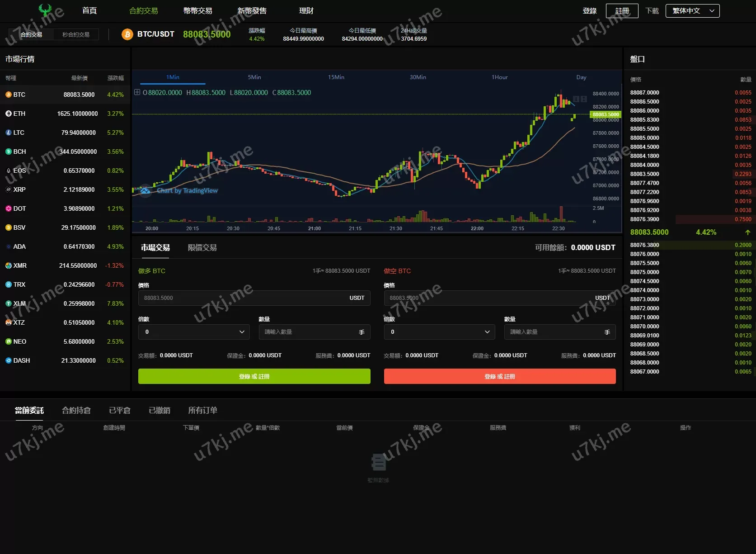
Task: Open the 倍數 dropdown under 做空 BTC
Action: (439, 332)
